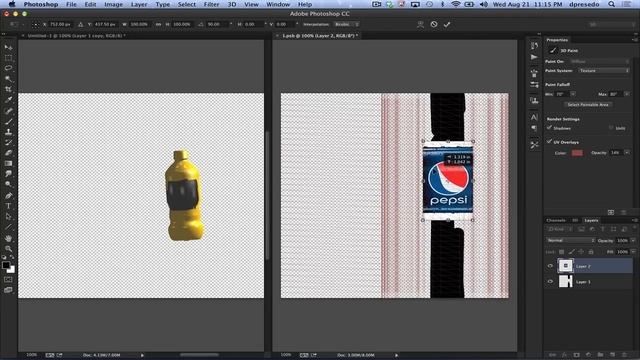
Task: Select the Quick Selection tool
Action: pyautogui.click(x=8, y=79)
